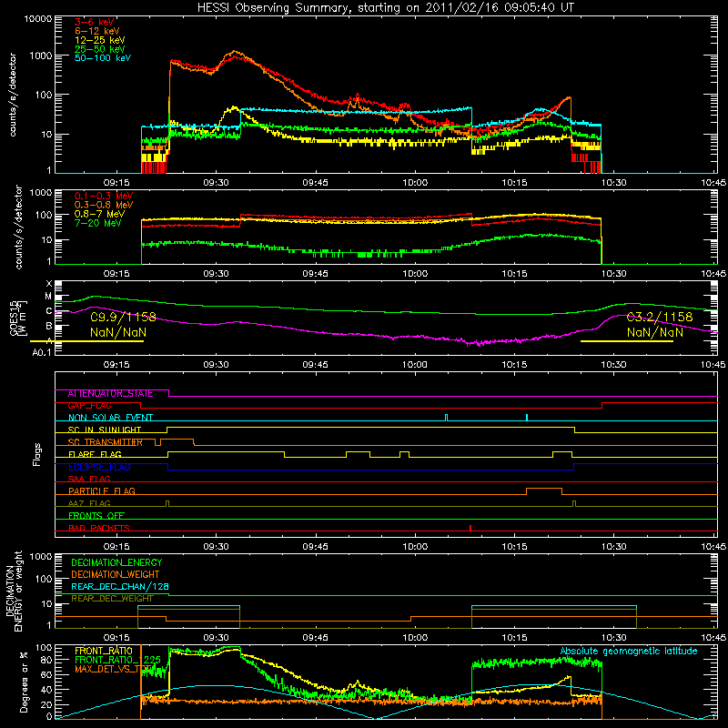Screen dimensions: 728x728
Task: Click the green "FRONTS_OFF" label
Action: click(96, 516)
